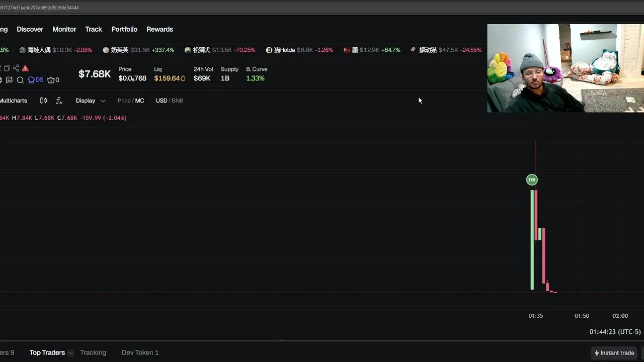
Task: Switch chart to Price mode
Action: [124, 101]
